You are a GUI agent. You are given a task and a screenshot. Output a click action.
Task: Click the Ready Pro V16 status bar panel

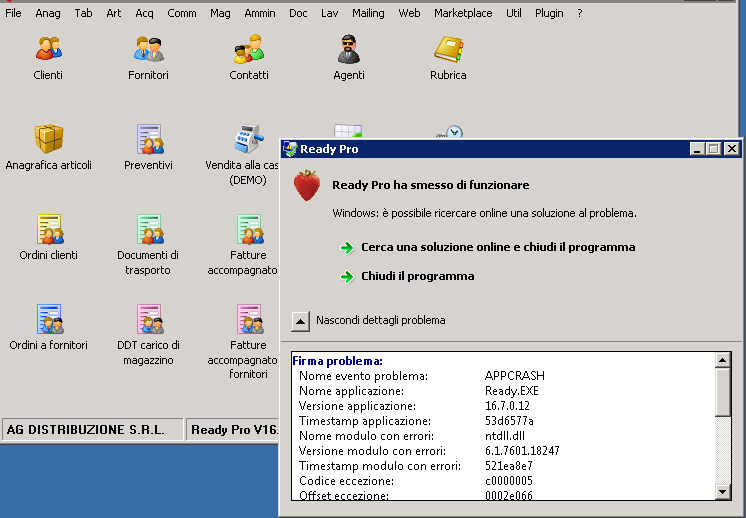[233, 430]
